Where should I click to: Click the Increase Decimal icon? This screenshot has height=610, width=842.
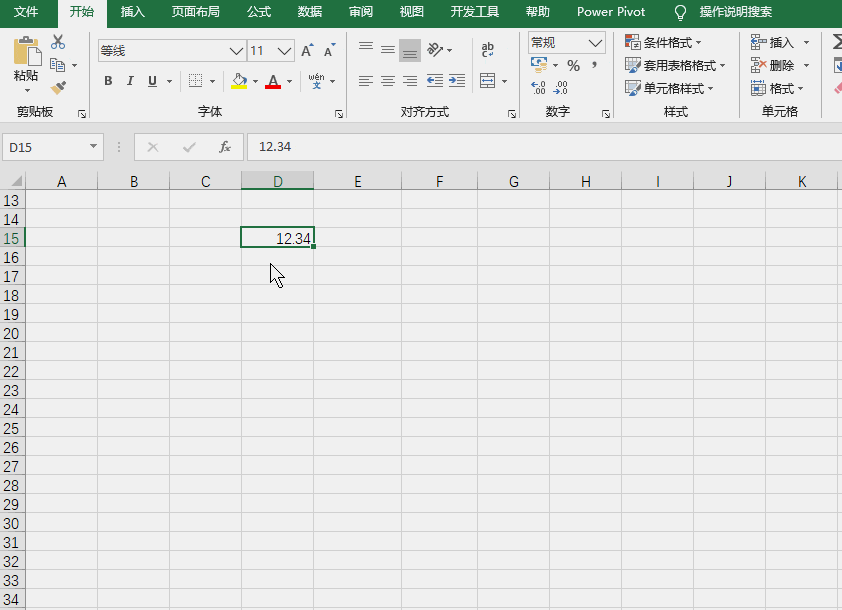[538, 88]
